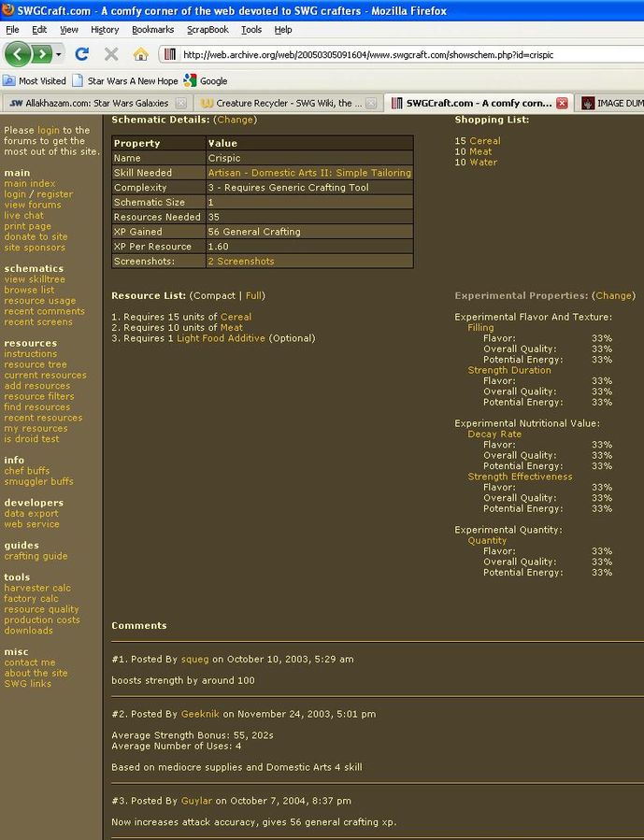Open harvester calc in tools sidebar

37,588
